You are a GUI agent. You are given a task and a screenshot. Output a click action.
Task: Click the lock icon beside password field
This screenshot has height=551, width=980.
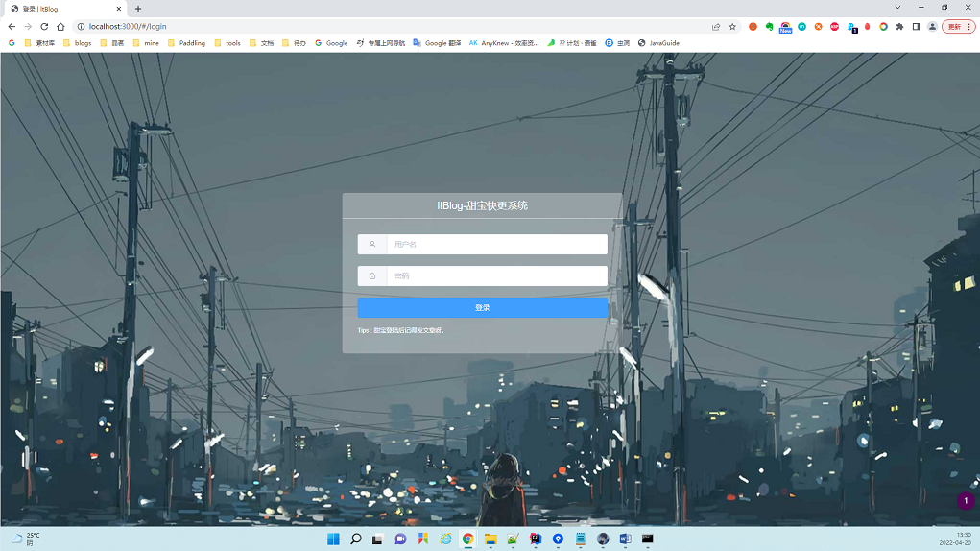pyautogui.click(x=371, y=276)
